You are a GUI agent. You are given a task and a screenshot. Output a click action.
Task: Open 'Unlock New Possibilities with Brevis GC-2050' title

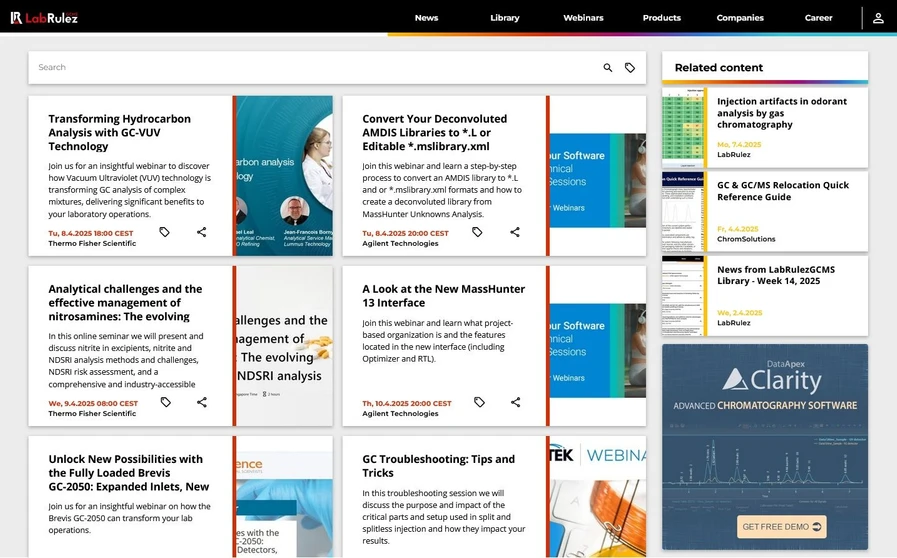click(x=129, y=473)
